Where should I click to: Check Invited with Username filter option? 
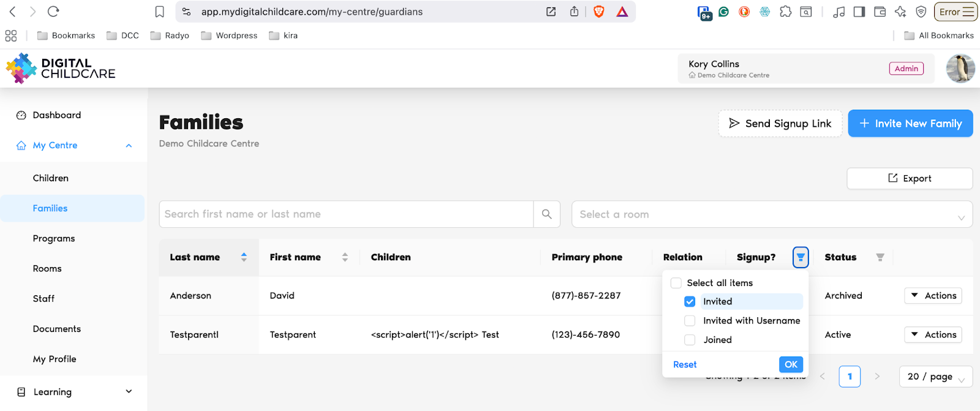click(690, 320)
